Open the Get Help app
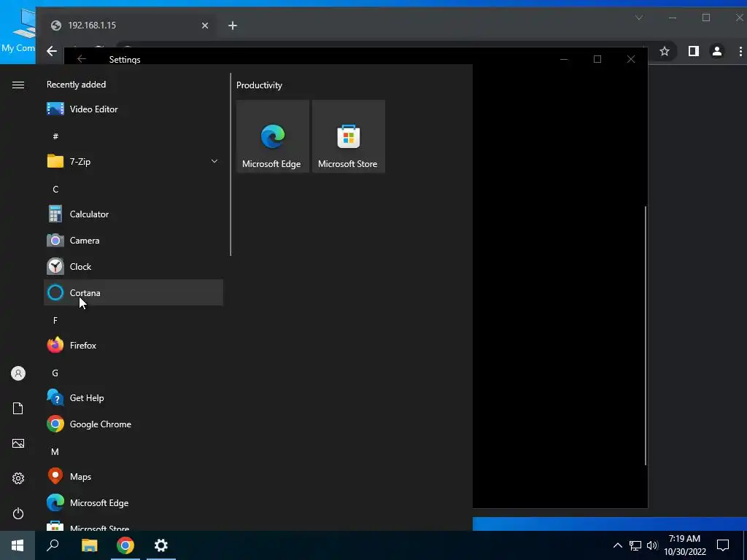Screen dimensions: 747x560 click(x=133, y=398)
